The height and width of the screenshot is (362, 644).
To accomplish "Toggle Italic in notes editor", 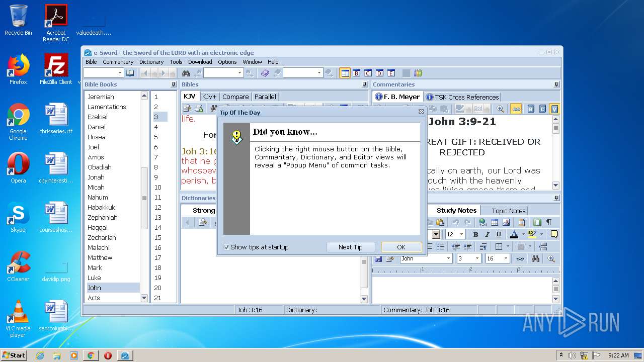I will 487,234.
